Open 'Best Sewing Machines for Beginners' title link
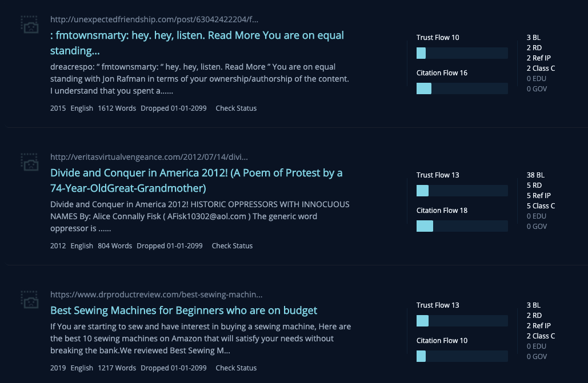Viewport: 588px width, 383px height. point(184,311)
